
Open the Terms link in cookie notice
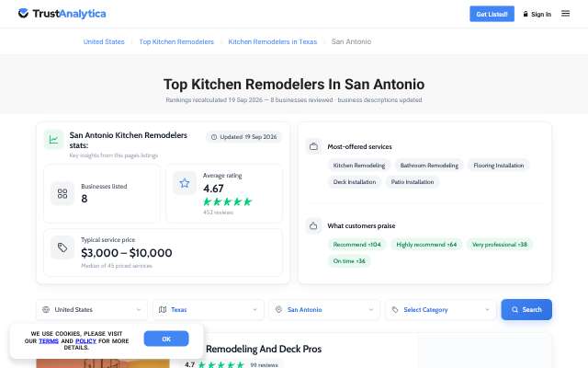pyautogui.click(x=49, y=341)
